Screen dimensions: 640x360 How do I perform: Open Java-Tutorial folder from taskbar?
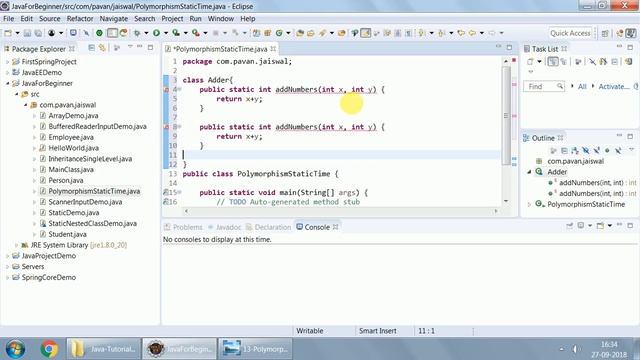104,349
